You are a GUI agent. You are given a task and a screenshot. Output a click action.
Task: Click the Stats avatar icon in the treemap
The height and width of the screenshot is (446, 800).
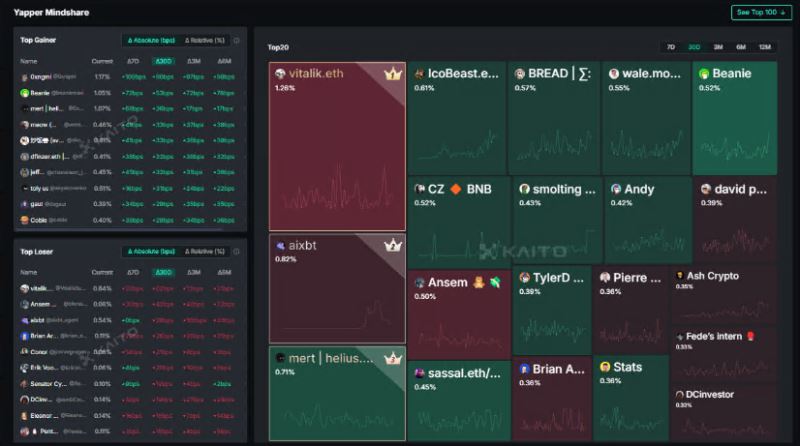[604, 367]
